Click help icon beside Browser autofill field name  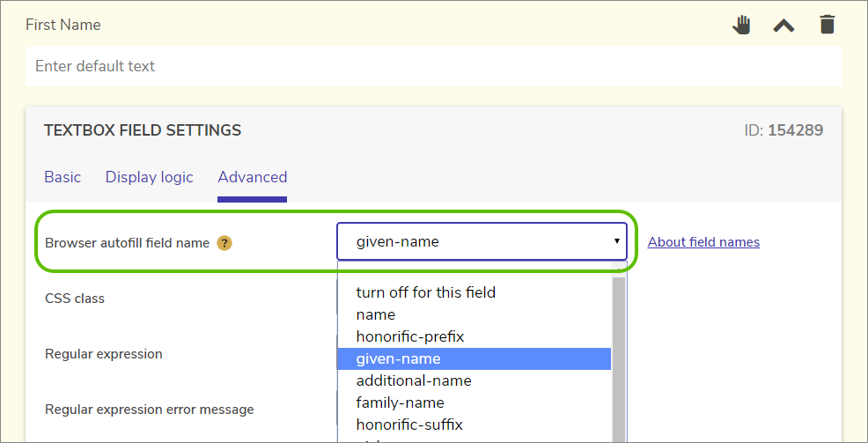[x=224, y=243]
